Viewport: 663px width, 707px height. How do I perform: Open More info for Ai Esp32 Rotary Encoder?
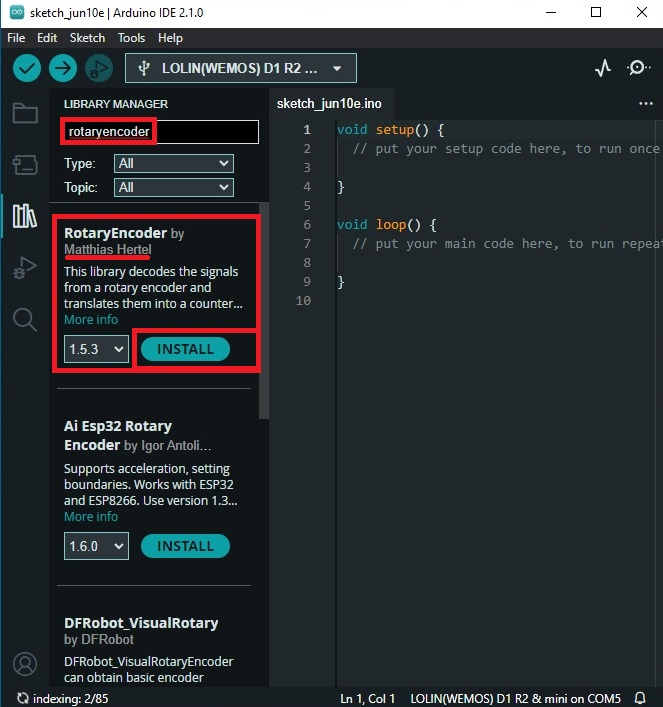point(91,517)
